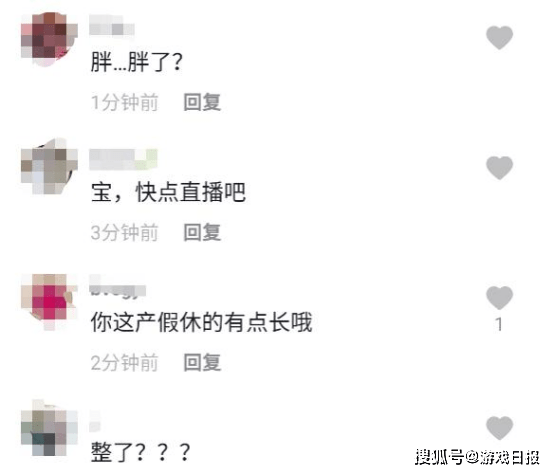Select the comment text "宝,快点直播吧"
Image resolution: width=554 pixels, height=474 pixels.
pos(168,192)
